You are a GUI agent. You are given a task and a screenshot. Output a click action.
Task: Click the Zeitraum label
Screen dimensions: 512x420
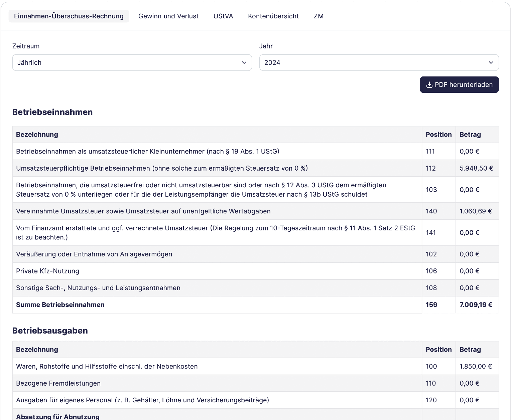point(26,46)
